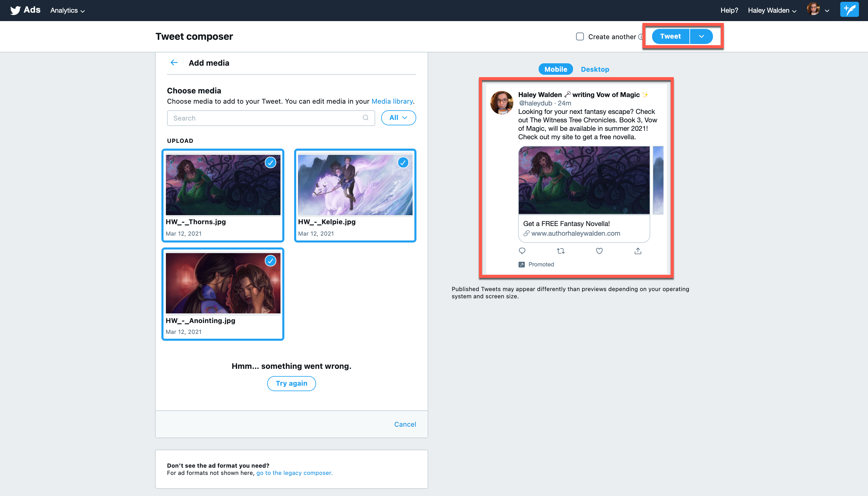
Task: Click the back arrow beside Add media
Action: click(174, 63)
